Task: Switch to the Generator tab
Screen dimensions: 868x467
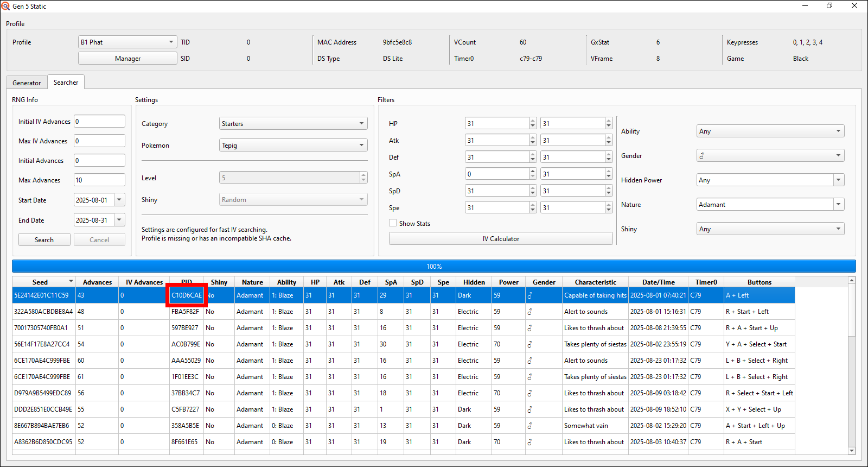Action: [x=27, y=83]
